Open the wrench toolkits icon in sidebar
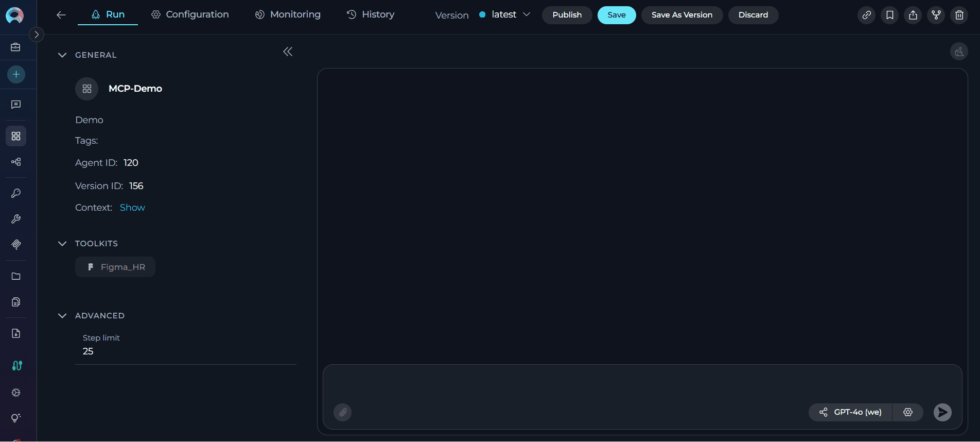 pos(16,219)
